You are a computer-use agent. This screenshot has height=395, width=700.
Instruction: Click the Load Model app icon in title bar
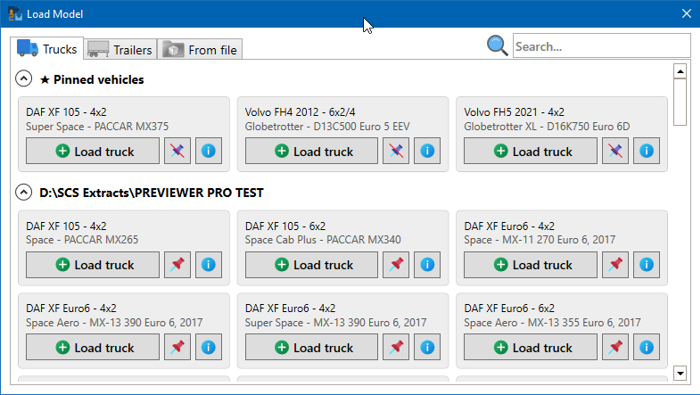(15, 14)
